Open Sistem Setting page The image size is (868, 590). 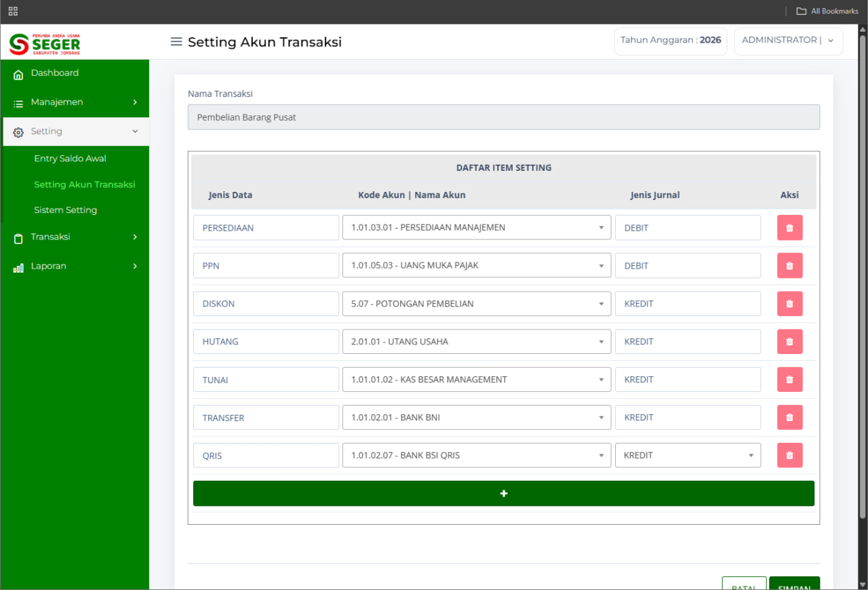click(66, 210)
